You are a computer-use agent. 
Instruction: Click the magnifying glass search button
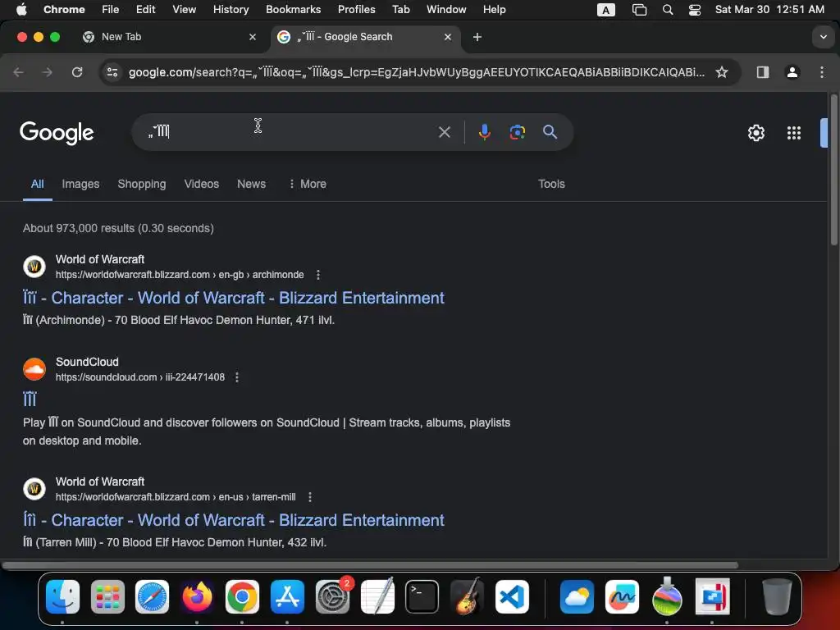pos(550,132)
